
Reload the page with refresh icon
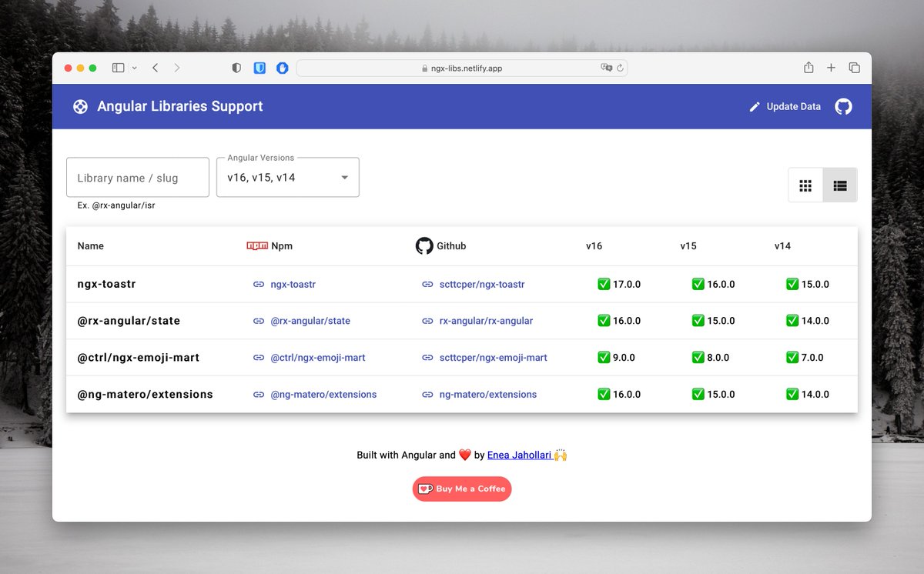619,68
